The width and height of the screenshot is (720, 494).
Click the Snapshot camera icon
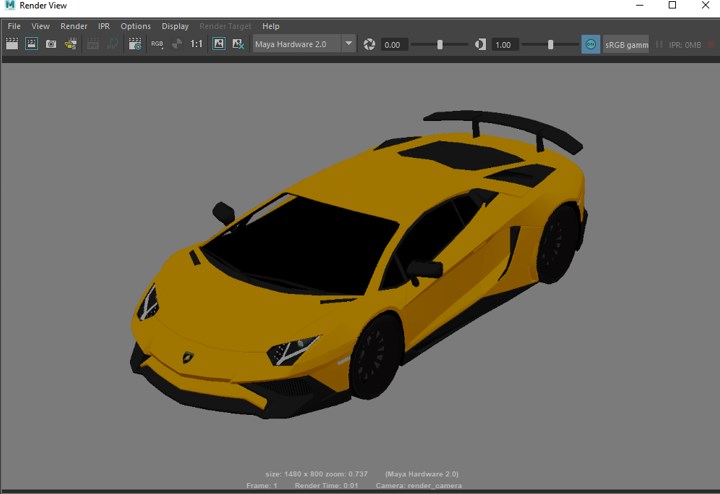(x=51, y=44)
